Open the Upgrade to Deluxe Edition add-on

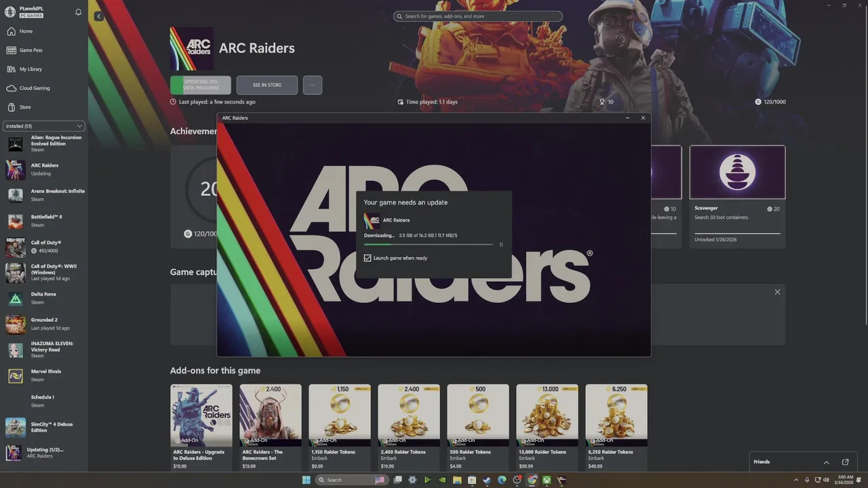click(201, 427)
